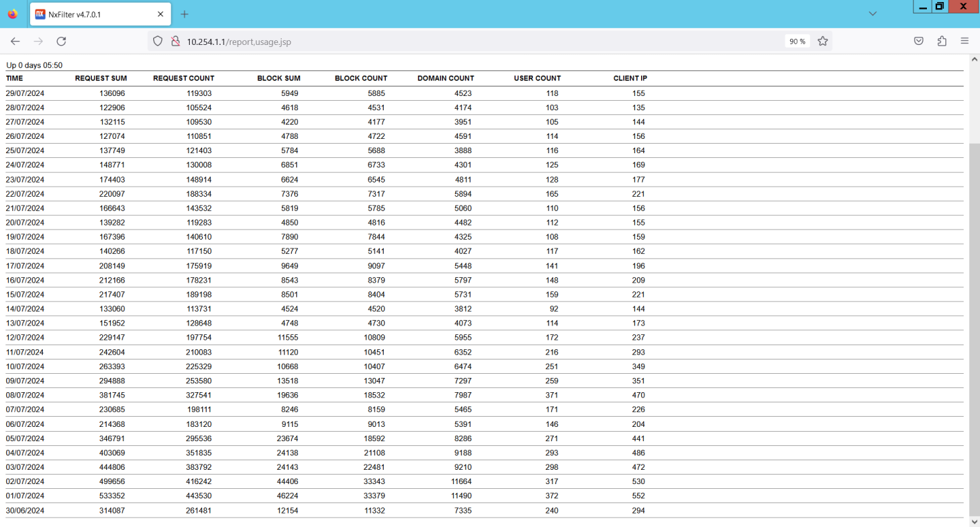
Task: Click request sum 220097 for 22/07/2024
Action: click(x=112, y=194)
